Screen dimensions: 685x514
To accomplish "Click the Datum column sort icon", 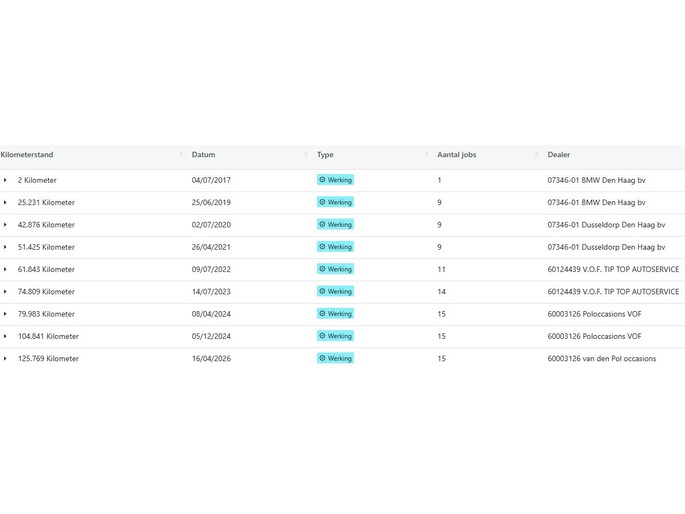I will point(306,155).
